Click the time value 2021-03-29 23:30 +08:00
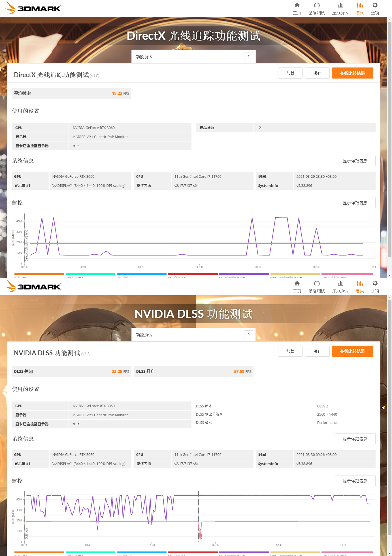The height and width of the screenshot is (556, 392). click(x=316, y=177)
